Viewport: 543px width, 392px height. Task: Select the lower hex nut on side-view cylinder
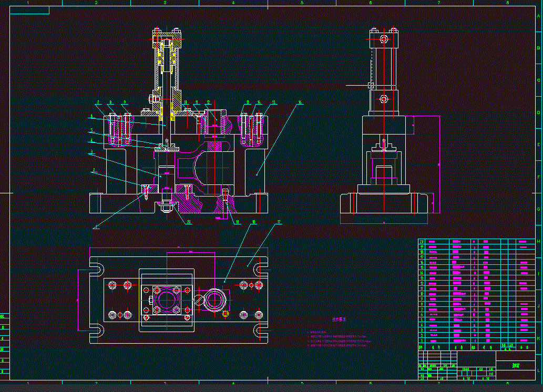(384, 99)
